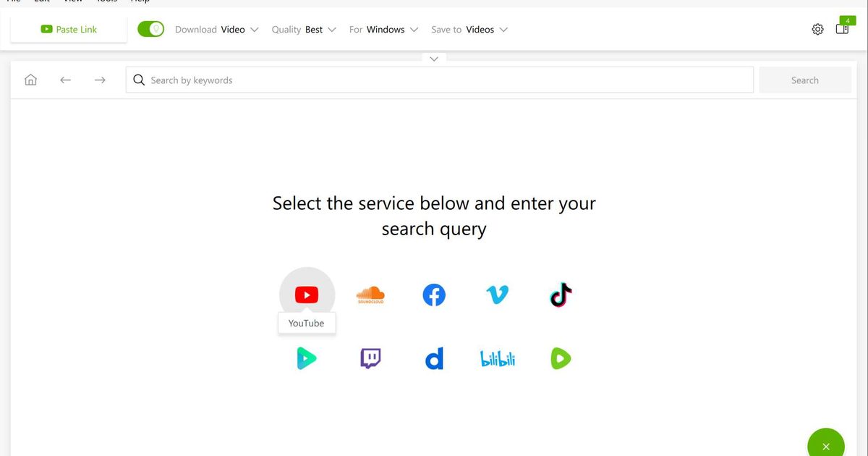Choose the Rumble service icon
Screen dimensions: 868x456
tap(561, 358)
